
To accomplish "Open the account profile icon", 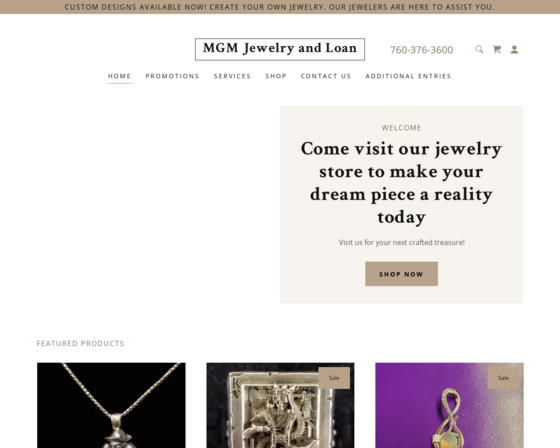I will (514, 49).
